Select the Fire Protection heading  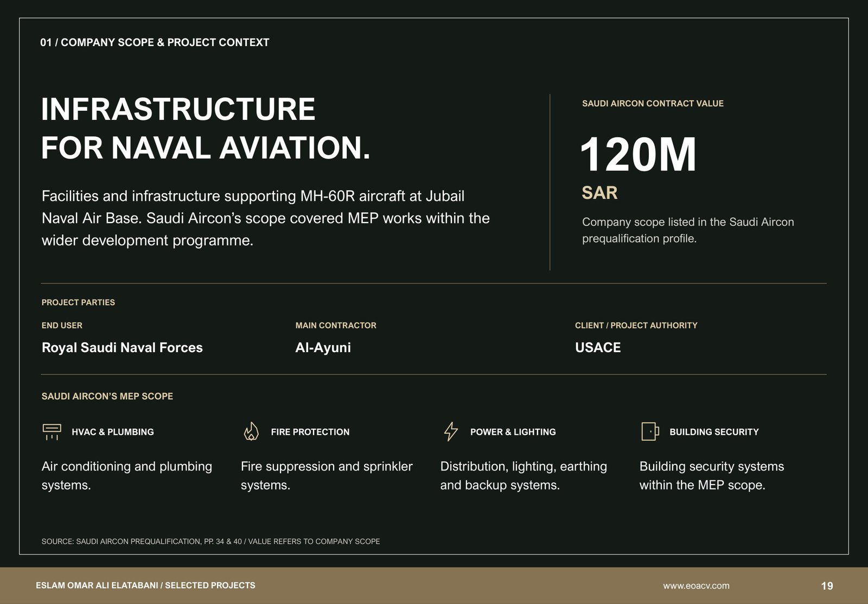(310, 432)
